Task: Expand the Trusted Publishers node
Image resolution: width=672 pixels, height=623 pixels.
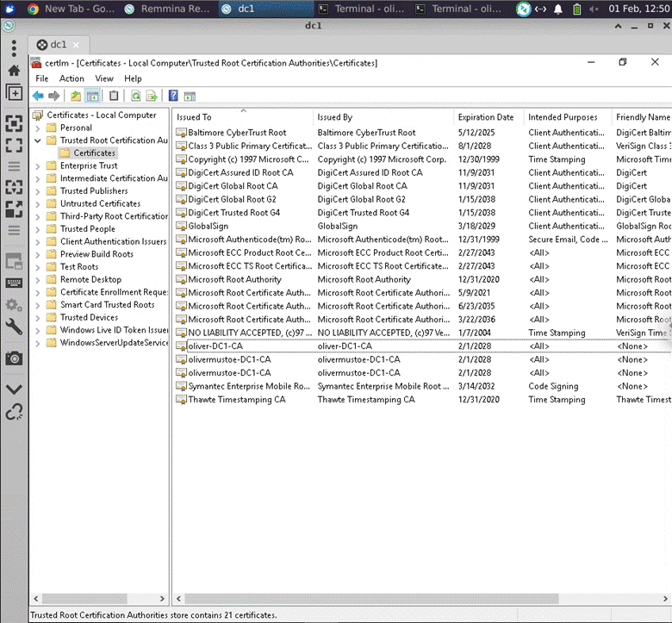Action: tap(38, 191)
